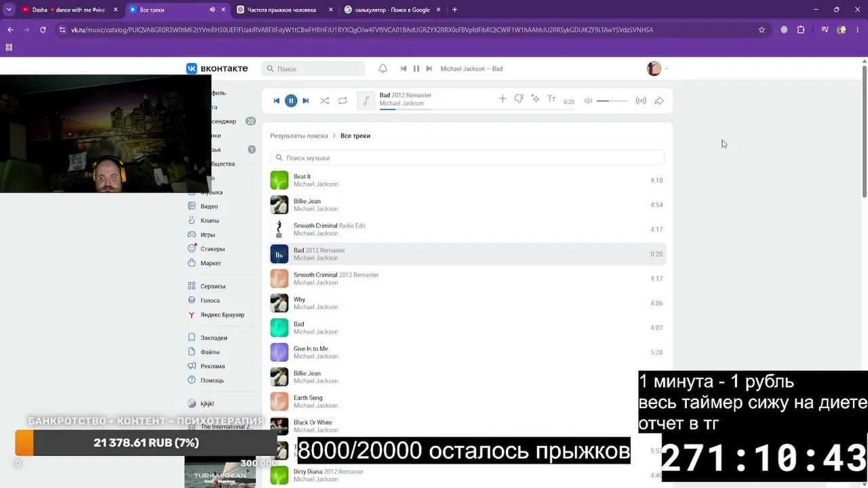
Task: Show similar tracks with the sparkle icon
Action: 535,99
